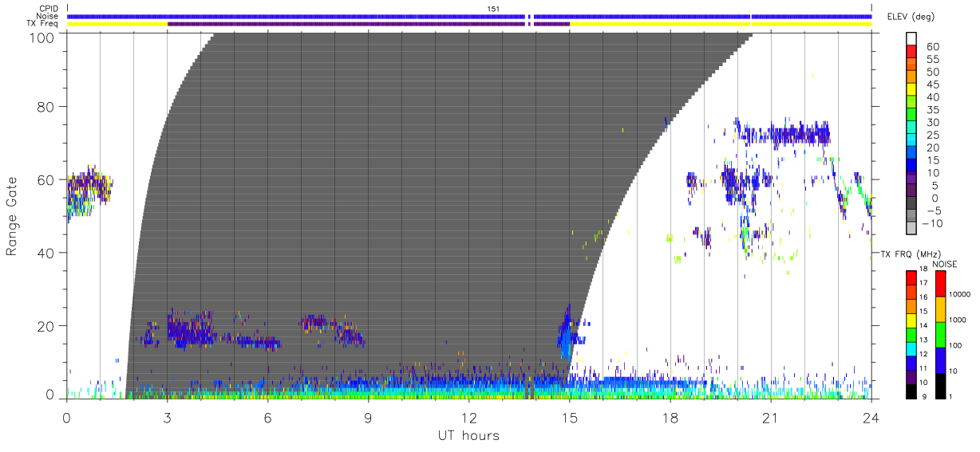
Task: Pick the green segment of NOISE colorbar
Action: (940, 333)
